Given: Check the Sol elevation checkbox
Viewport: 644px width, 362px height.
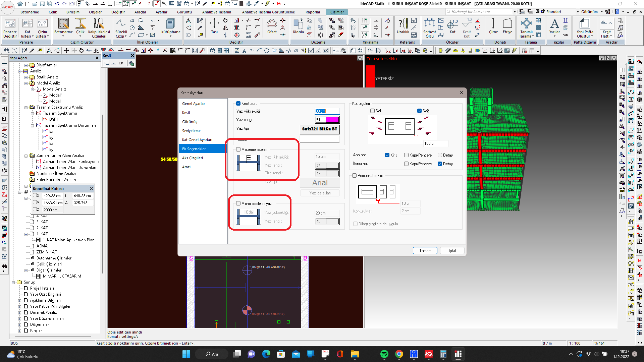Looking at the screenshot, I should click(372, 111).
